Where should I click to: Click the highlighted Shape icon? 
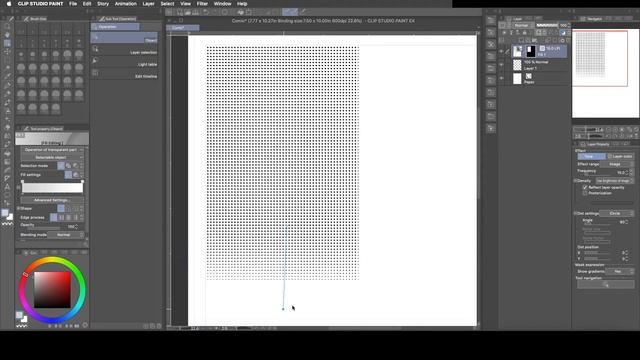(x=61, y=209)
